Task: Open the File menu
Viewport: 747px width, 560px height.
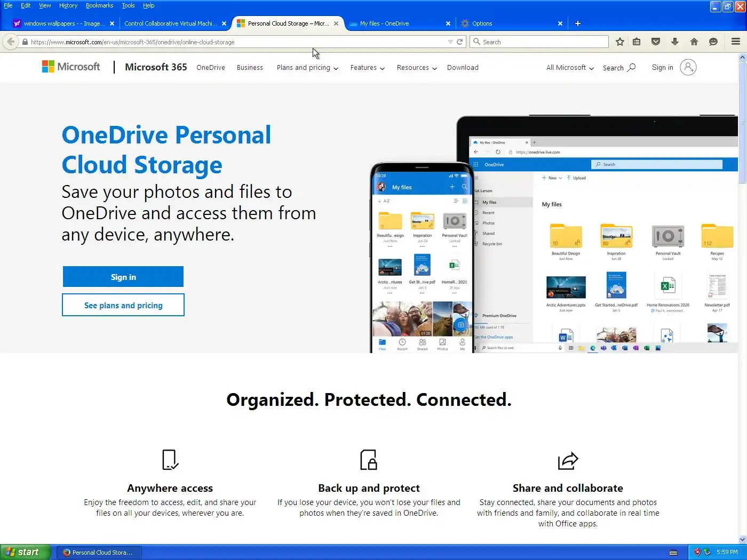Action: tap(8, 5)
